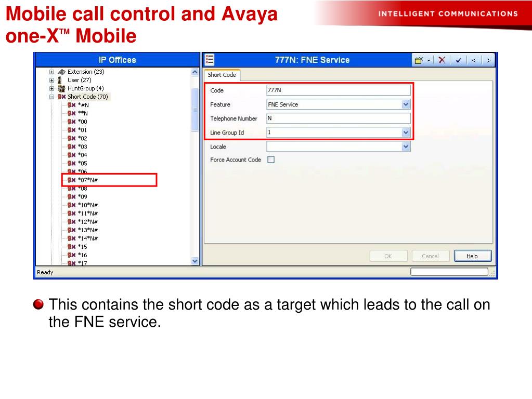
Task: Select the *00 short code entry
Action: 83,122
